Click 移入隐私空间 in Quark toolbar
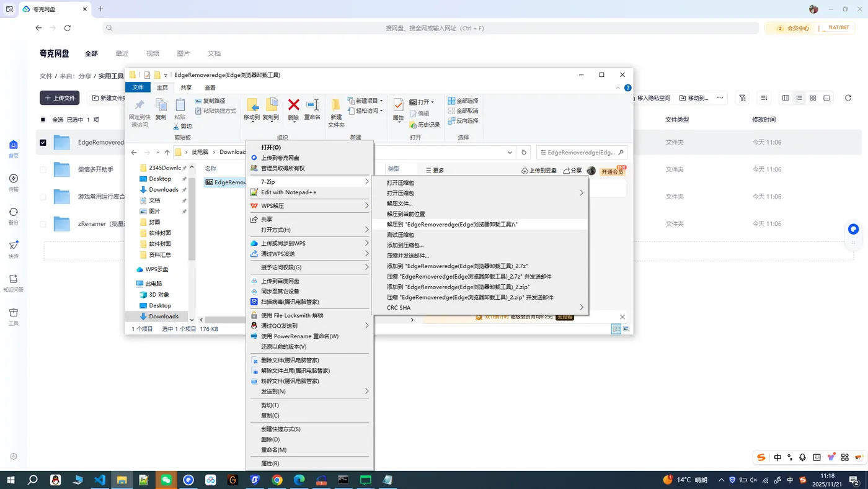The image size is (868, 489). tap(649, 98)
